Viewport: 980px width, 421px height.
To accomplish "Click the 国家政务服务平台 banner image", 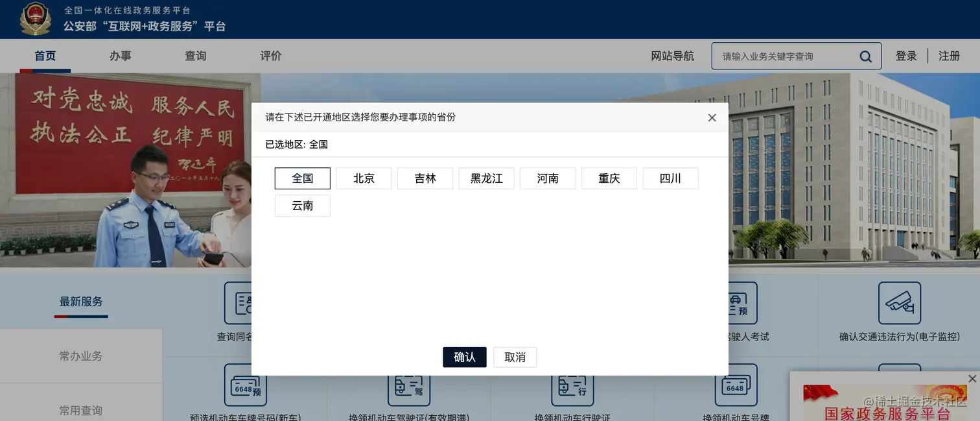I will point(885,402).
